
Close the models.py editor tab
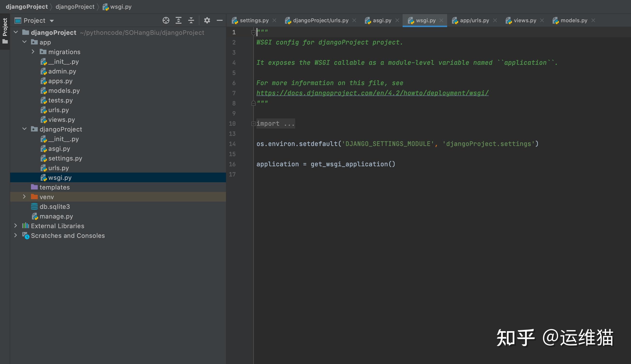[593, 20]
